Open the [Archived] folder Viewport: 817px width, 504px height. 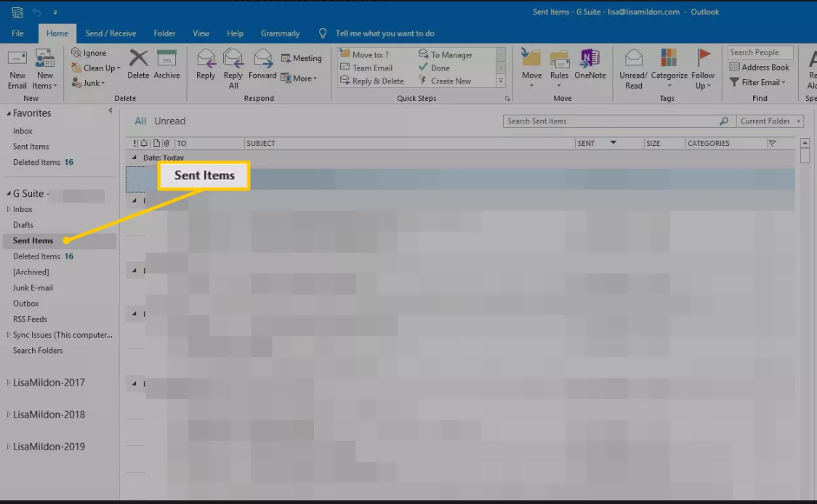(31, 272)
